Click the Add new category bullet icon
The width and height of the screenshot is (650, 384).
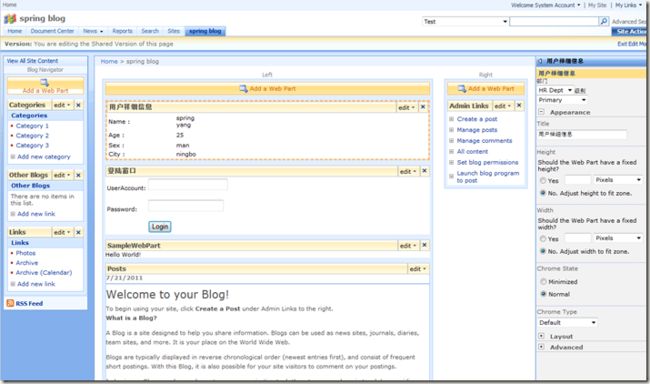click(13, 157)
